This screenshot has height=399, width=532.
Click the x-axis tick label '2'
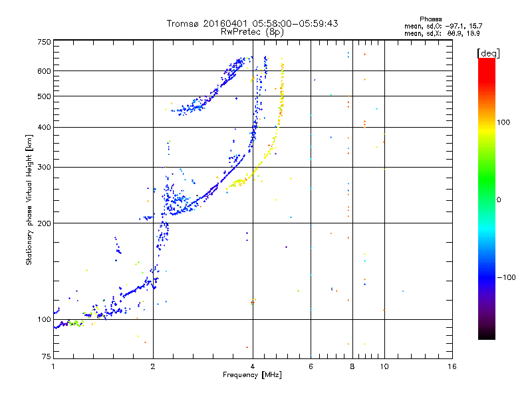click(153, 366)
